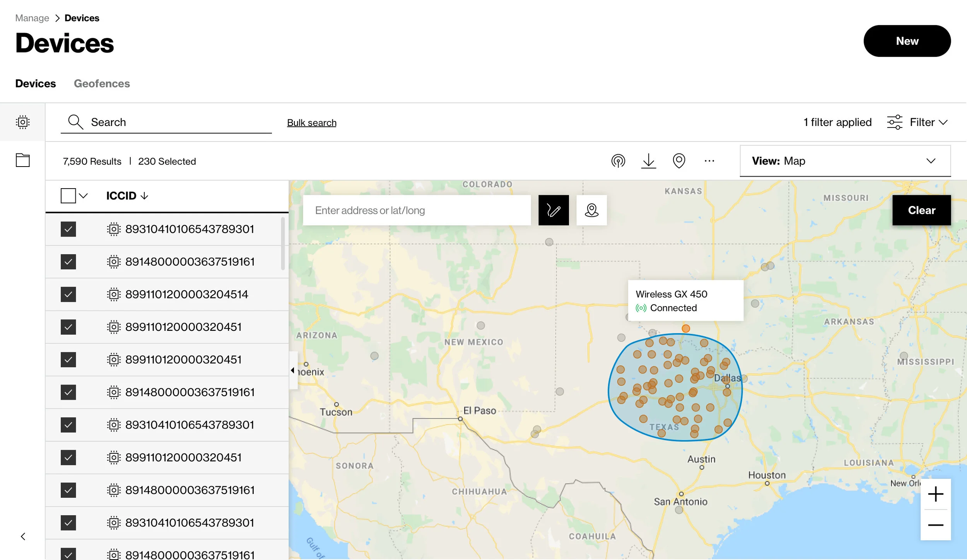This screenshot has width=967, height=560.
Task: Click the broadcast signal icon above the map
Action: tap(618, 161)
